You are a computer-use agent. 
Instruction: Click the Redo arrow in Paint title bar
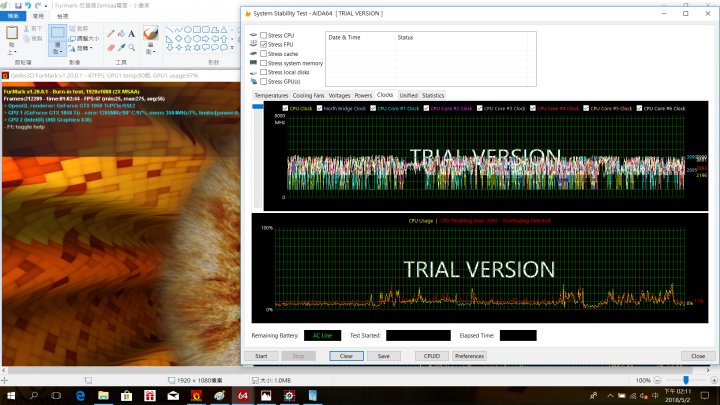tap(38, 6)
